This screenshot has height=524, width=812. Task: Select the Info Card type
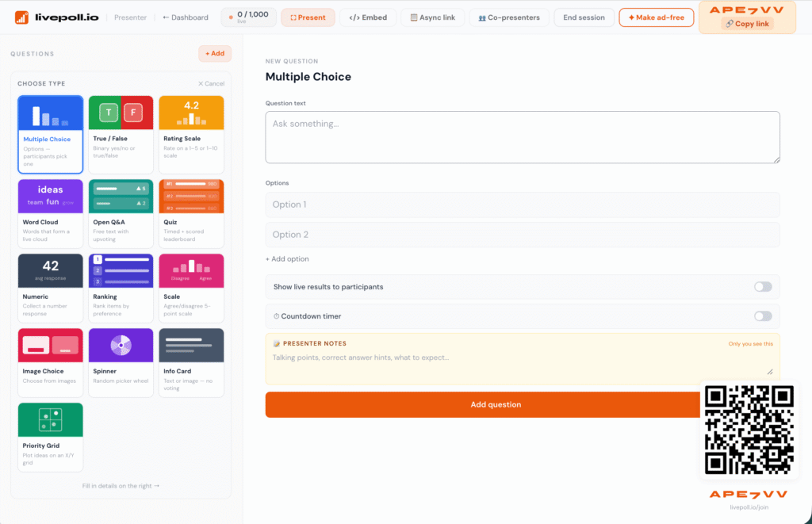pyautogui.click(x=191, y=362)
